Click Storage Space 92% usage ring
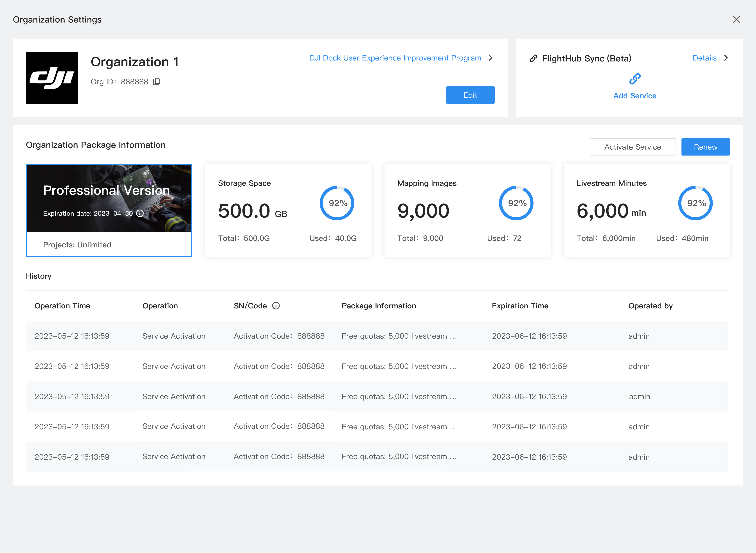The width and height of the screenshot is (756, 553). pos(337,203)
